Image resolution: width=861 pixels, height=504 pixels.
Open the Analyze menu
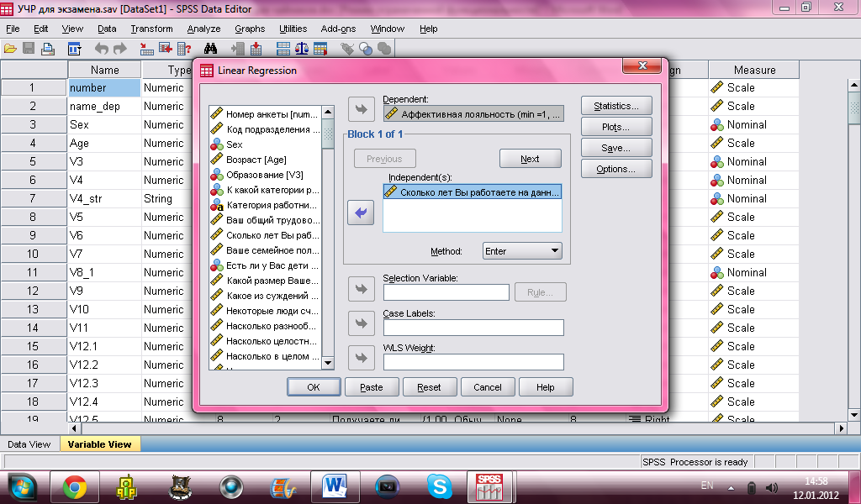(x=203, y=29)
